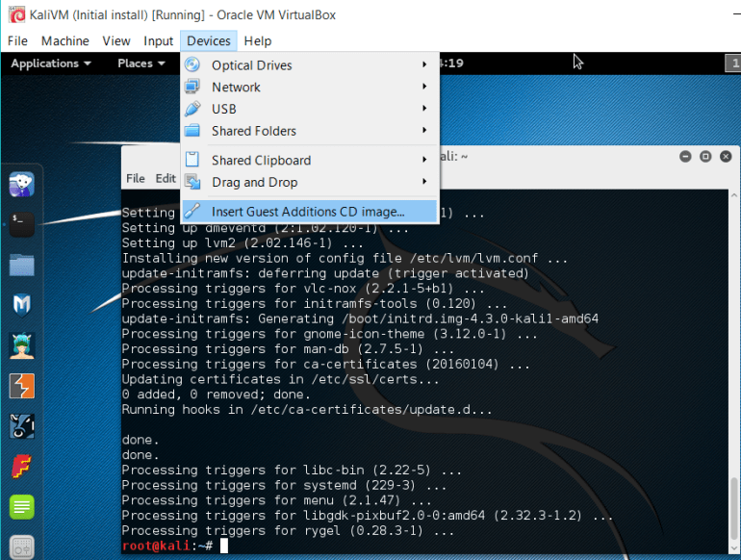Screen dimensions: 741x560
Task: Open the terminal window's File menu
Action: pos(136,178)
